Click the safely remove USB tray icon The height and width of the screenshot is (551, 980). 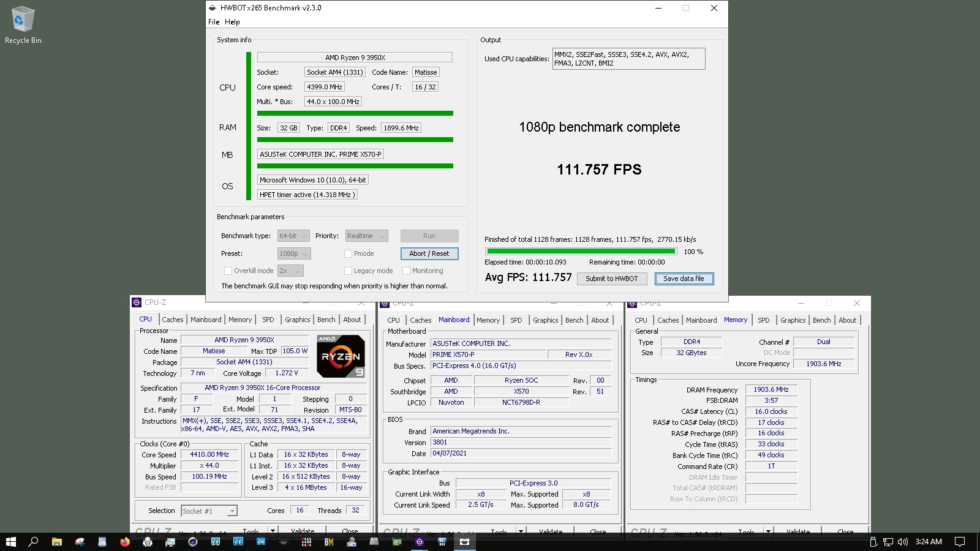tap(874, 542)
